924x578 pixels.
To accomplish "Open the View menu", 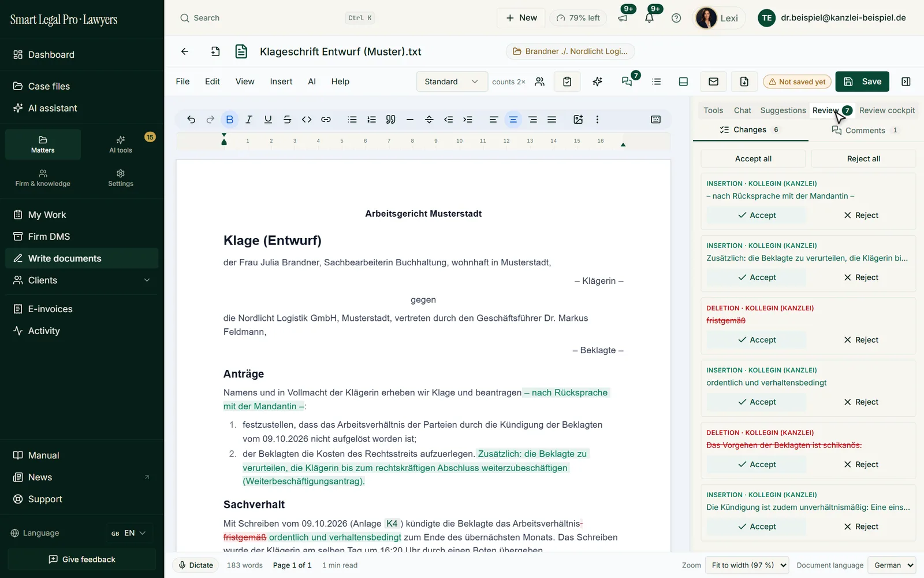I will (x=245, y=81).
